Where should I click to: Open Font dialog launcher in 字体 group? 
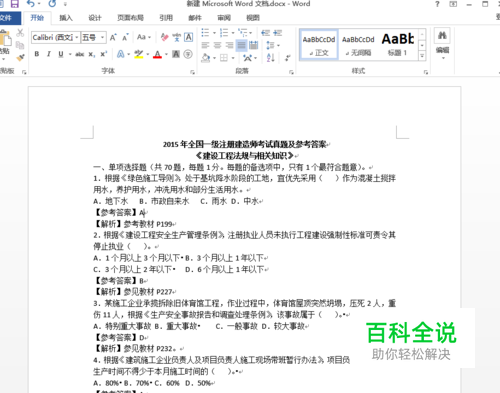(192, 72)
